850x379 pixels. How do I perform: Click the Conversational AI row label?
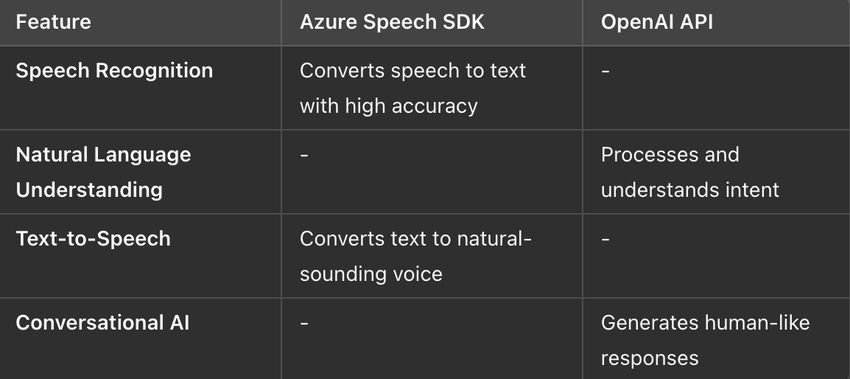coord(102,323)
